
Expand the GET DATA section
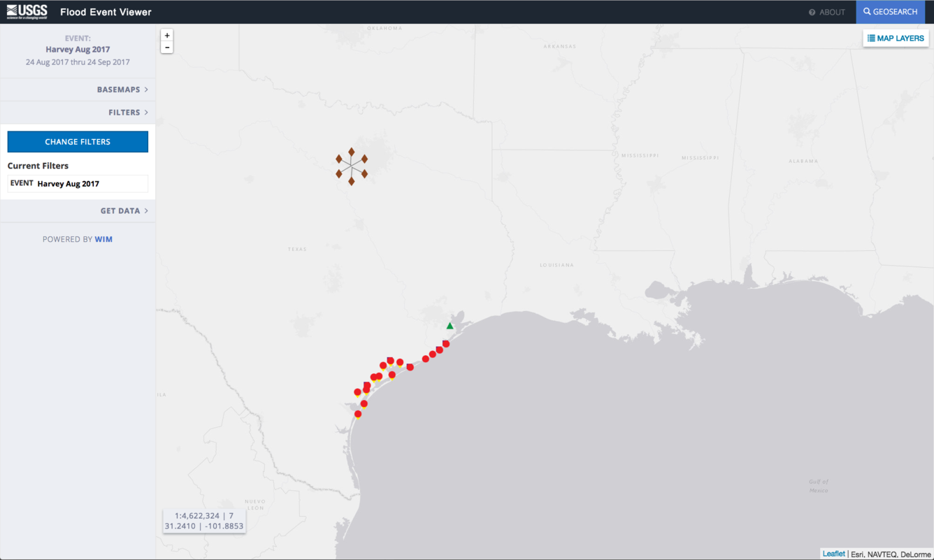pyautogui.click(x=78, y=210)
